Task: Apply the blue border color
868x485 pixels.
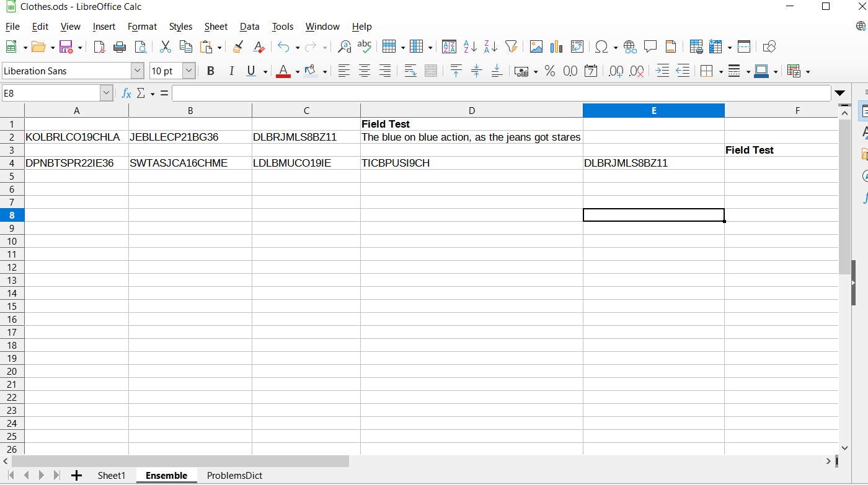Action: [x=762, y=71]
